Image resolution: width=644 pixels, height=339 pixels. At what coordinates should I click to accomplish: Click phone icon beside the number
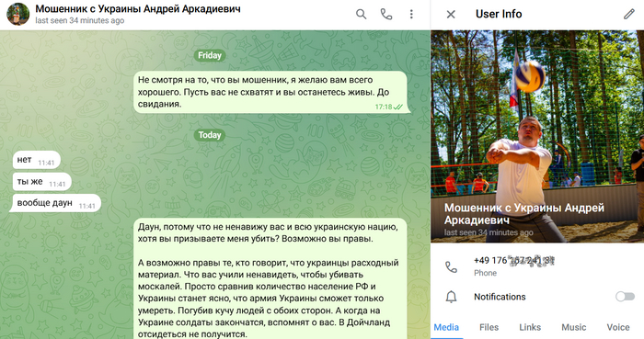(451, 267)
